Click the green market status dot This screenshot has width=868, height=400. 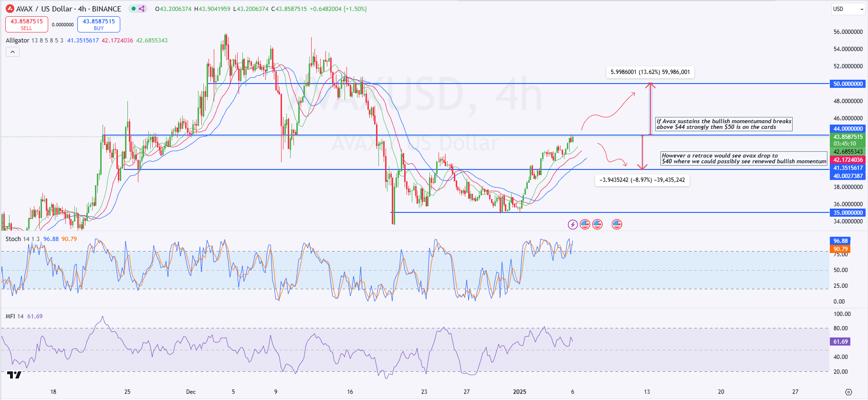coord(134,9)
